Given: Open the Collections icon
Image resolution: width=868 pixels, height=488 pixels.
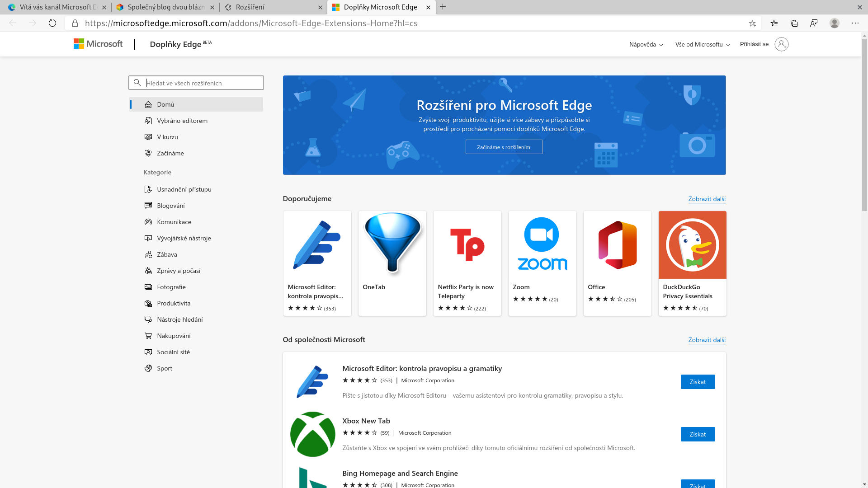Looking at the screenshot, I should point(794,23).
